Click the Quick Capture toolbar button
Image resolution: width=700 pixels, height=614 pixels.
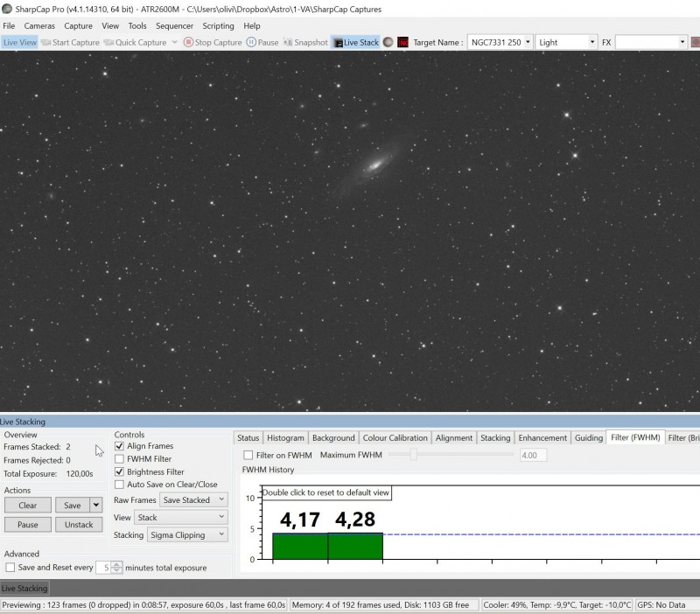136,42
